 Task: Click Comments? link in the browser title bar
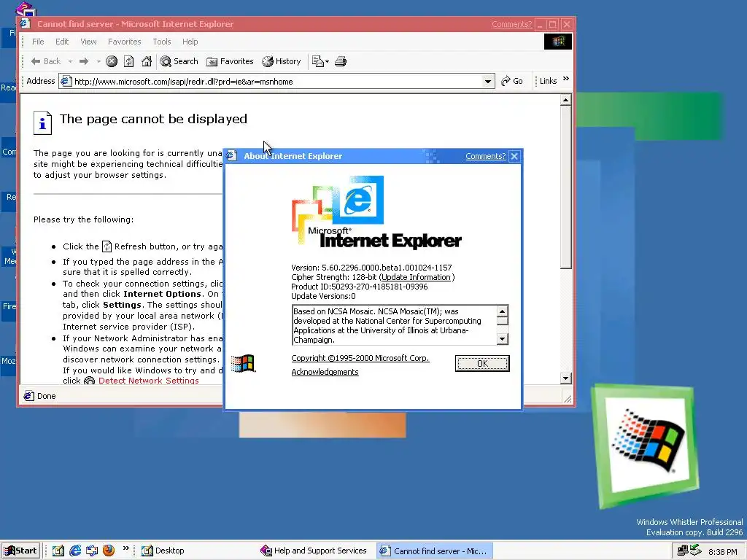[511, 24]
